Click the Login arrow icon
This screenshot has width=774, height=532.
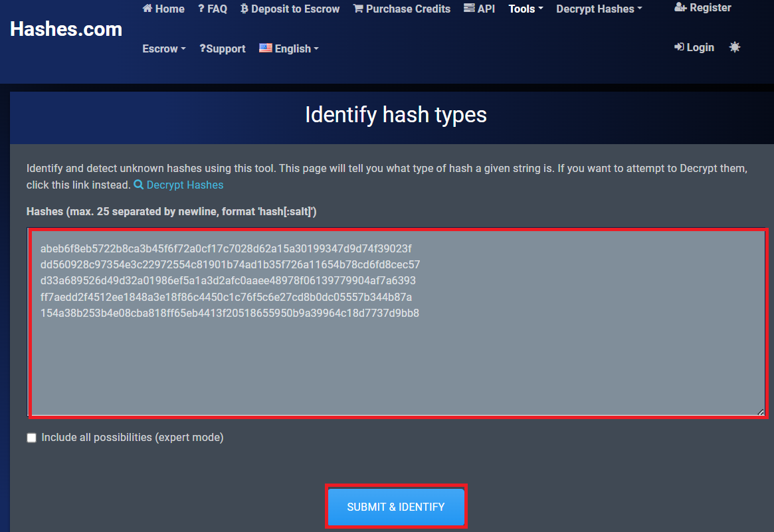click(679, 47)
